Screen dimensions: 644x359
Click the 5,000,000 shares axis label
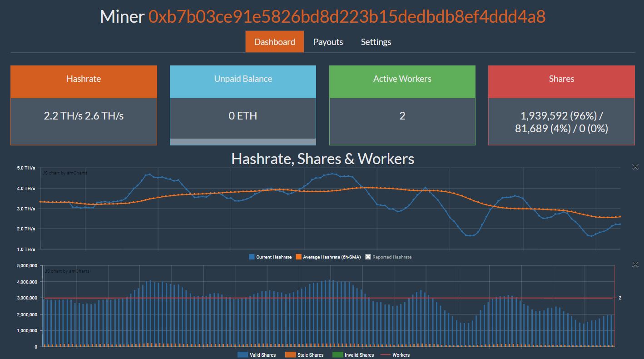pos(26,265)
